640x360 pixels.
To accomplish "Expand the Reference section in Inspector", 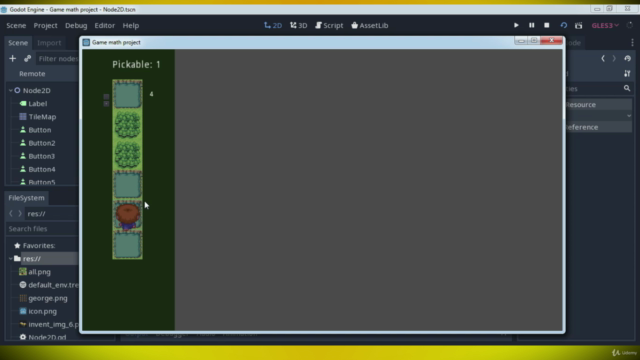I will click(x=598, y=127).
